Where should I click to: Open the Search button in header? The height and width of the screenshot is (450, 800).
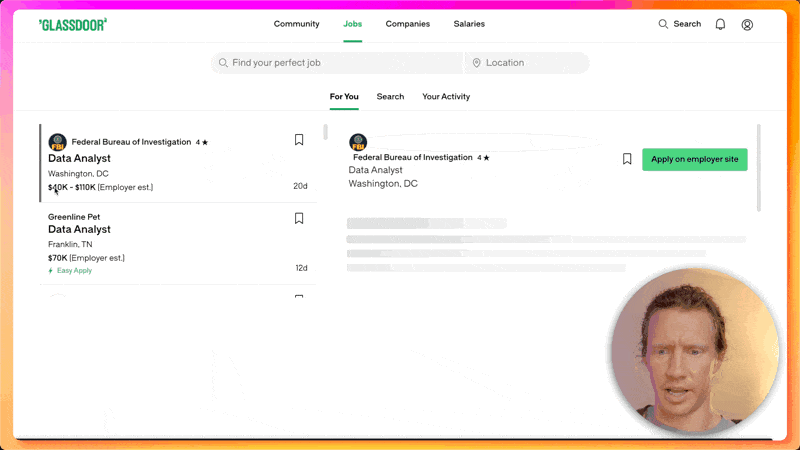(x=680, y=24)
